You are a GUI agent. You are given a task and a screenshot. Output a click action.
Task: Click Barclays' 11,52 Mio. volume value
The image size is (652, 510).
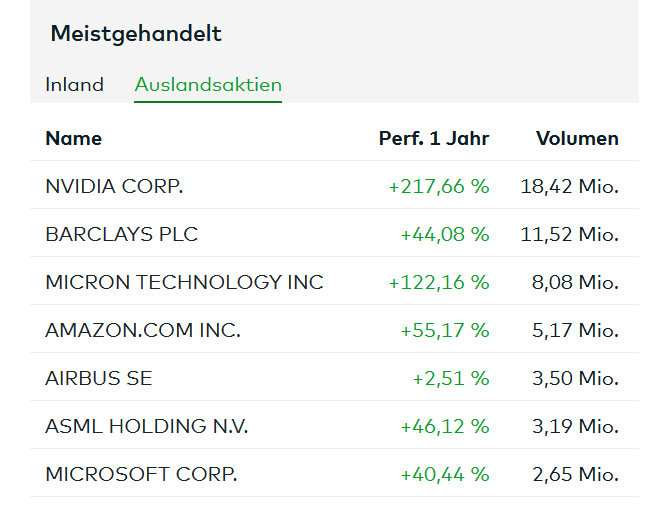[x=569, y=234]
